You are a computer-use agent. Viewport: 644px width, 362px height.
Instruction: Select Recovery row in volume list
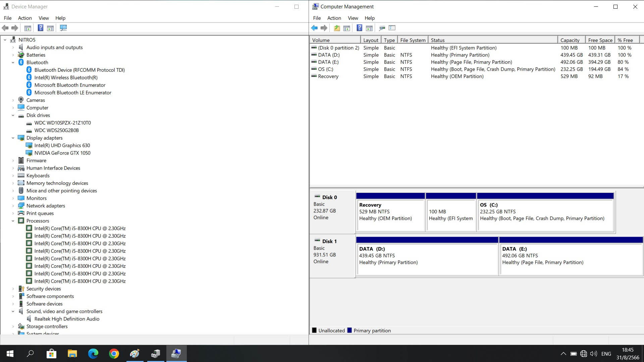click(475, 76)
